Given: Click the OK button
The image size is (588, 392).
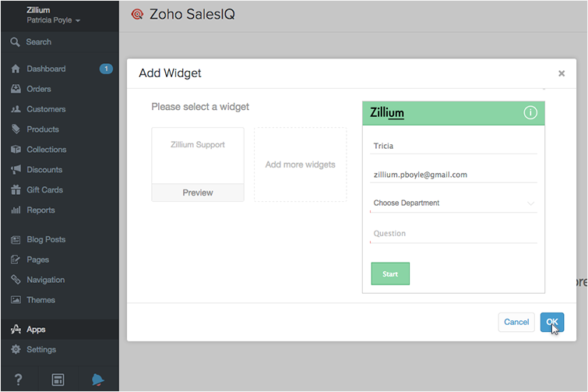Looking at the screenshot, I should pyautogui.click(x=552, y=322).
